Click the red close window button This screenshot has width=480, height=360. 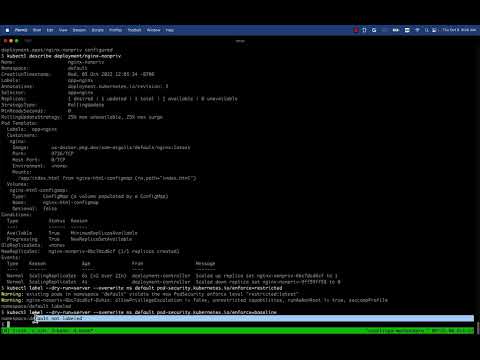5,41
